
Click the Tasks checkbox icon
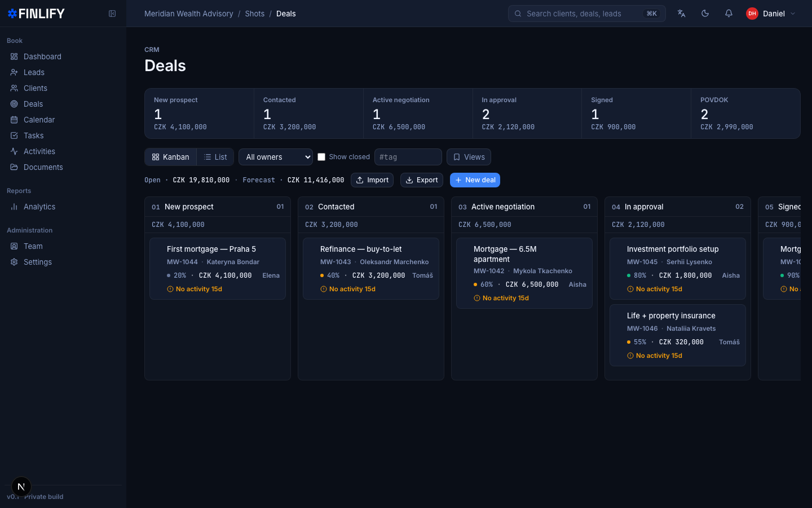click(x=14, y=135)
